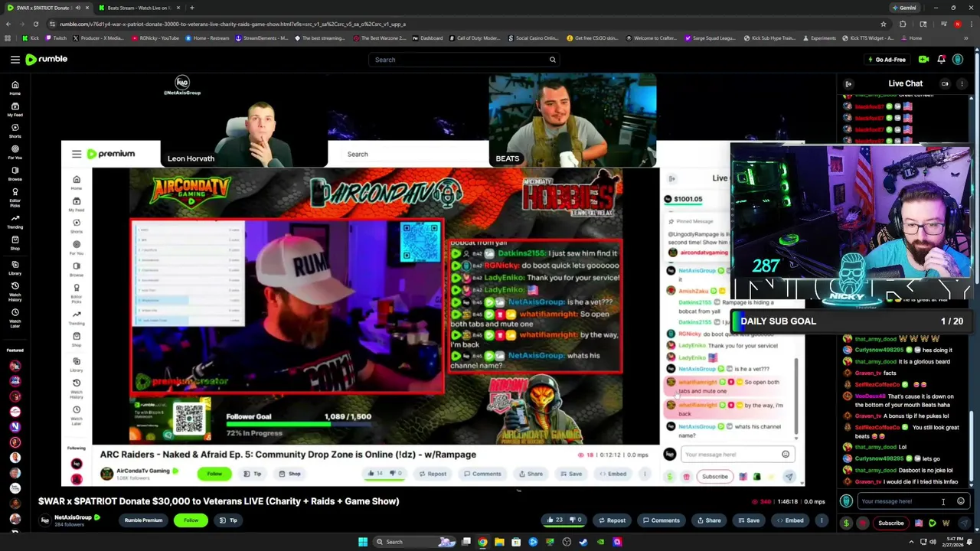Select the $WAR x $PATRIOT Donate tab
Image resolution: width=980 pixels, height=551 pixels.
(46, 8)
